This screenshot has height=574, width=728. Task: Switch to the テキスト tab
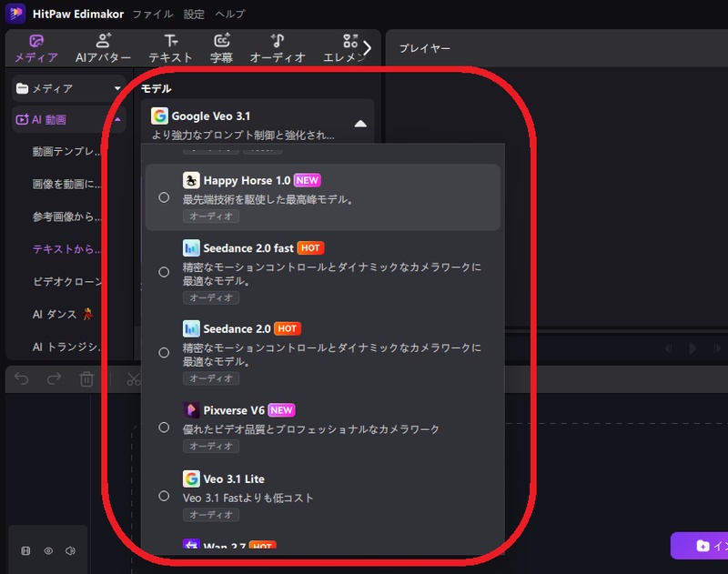coord(170,48)
